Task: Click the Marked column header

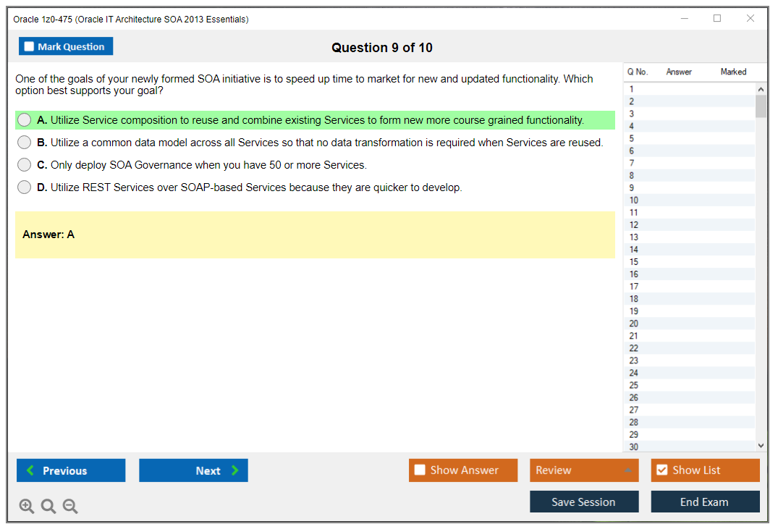Action: 733,72
